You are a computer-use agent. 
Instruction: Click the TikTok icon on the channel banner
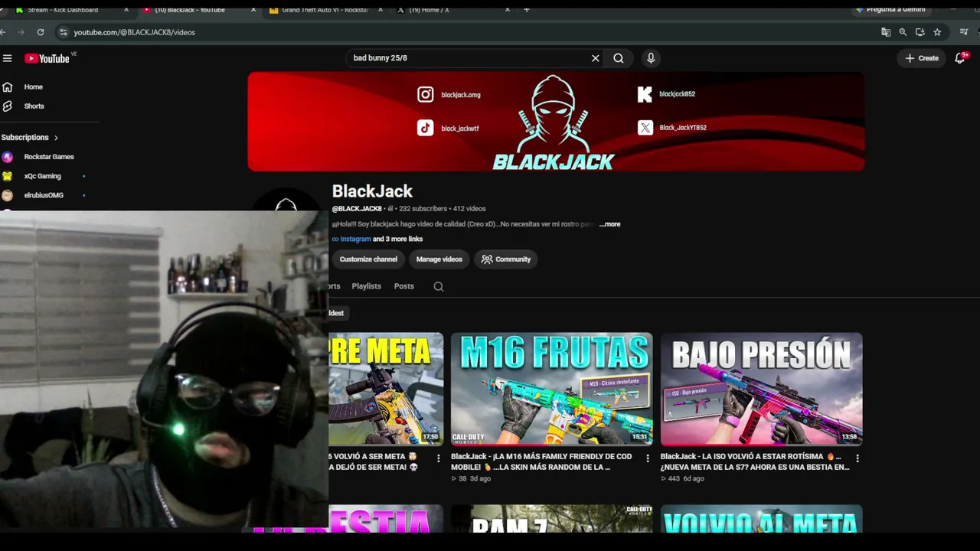[x=426, y=129]
